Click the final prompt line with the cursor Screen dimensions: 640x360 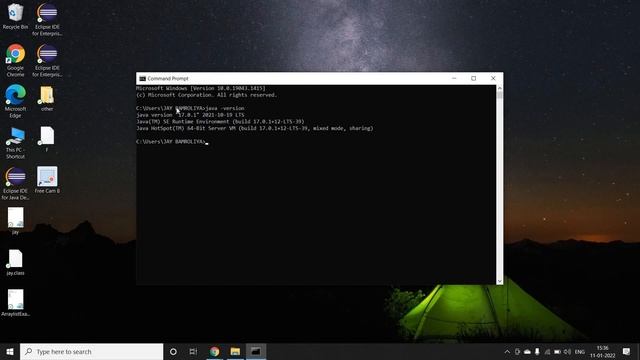[x=172, y=142]
